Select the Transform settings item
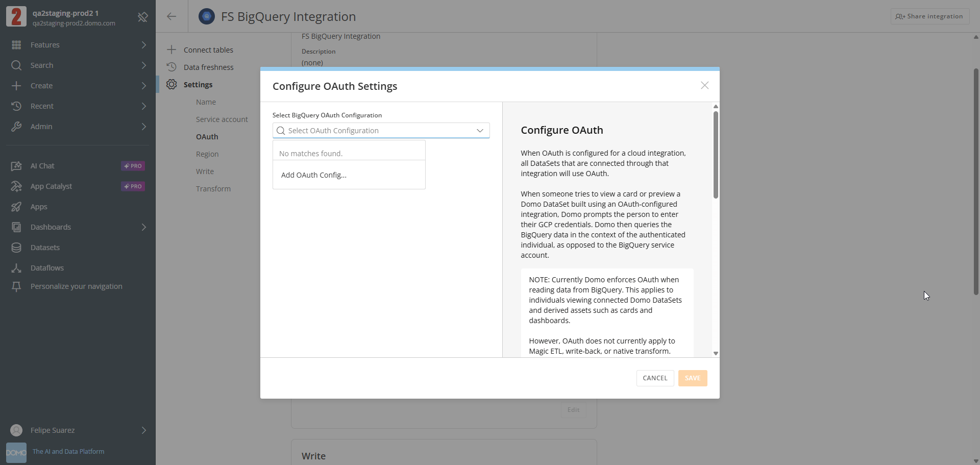The image size is (980, 465). click(x=213, y=189)
